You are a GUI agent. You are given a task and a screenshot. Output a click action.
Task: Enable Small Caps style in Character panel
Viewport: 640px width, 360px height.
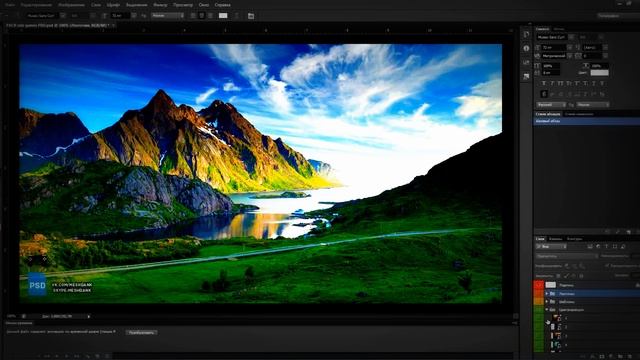pos(569,83)
